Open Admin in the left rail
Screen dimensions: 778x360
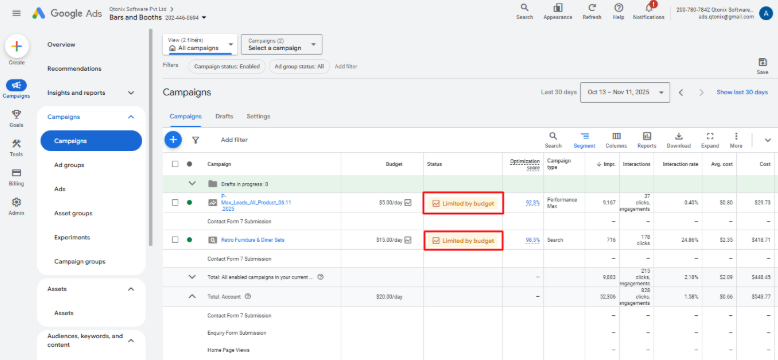point(16,207)
